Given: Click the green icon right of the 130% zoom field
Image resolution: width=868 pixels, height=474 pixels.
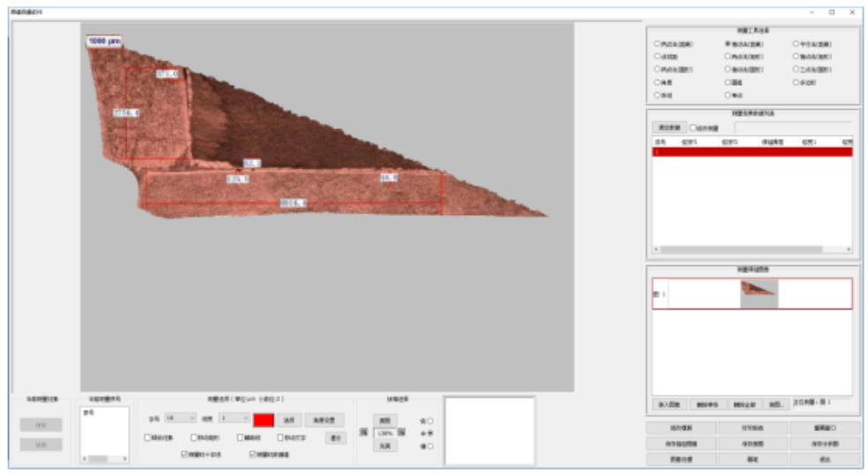Looking at the screenshot, I should pyautogui.click(x=402, y=432).
